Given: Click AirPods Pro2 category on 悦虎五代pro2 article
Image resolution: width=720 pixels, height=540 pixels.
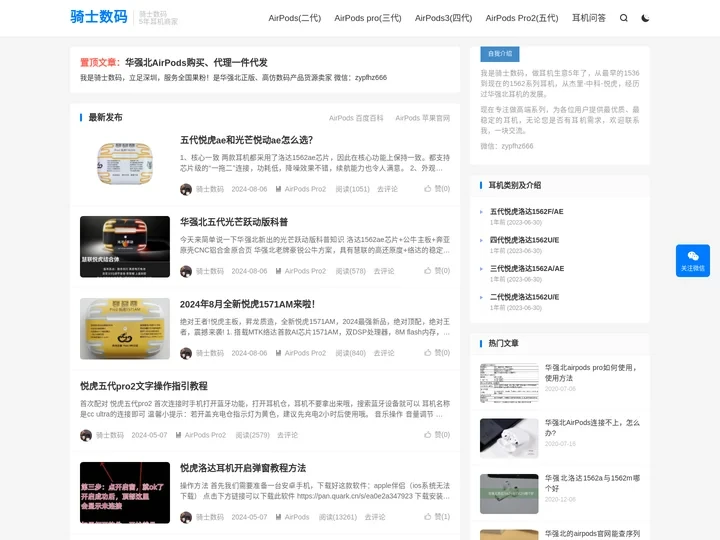Looking at the screenshot, I should pyautogui.click(x=205, y=435).
